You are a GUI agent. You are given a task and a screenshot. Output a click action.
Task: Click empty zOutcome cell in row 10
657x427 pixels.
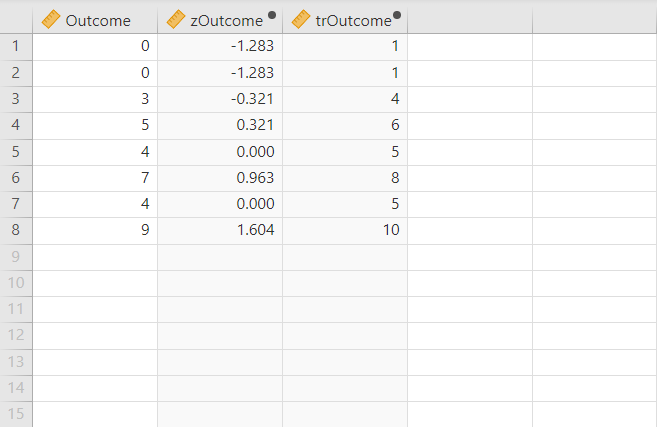click(x=220, y=283)
